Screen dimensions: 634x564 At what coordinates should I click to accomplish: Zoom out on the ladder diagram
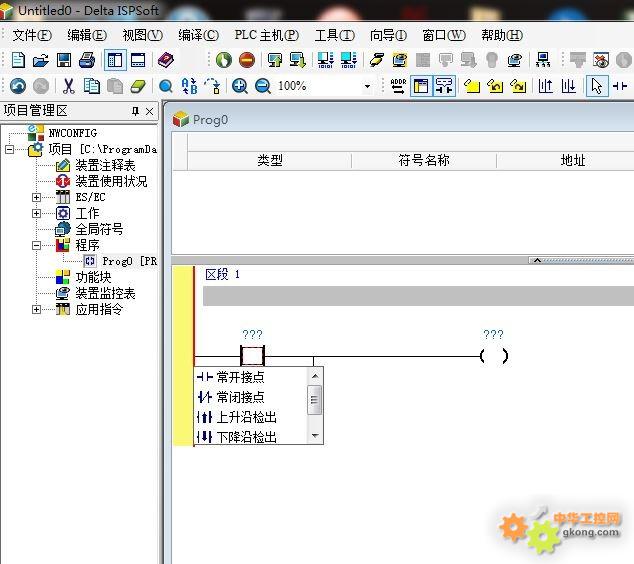[x=263, y=86]
